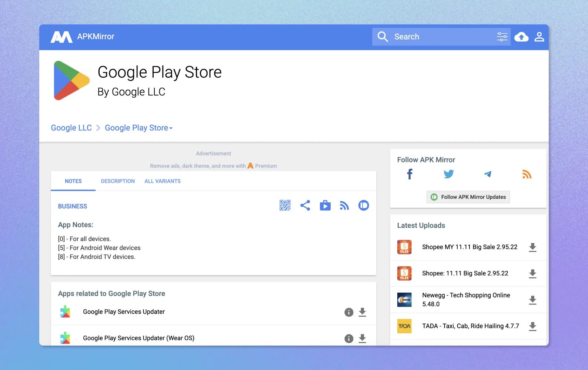Select the '[8] - For Android TV devices.' note

(x=97, y=256)
